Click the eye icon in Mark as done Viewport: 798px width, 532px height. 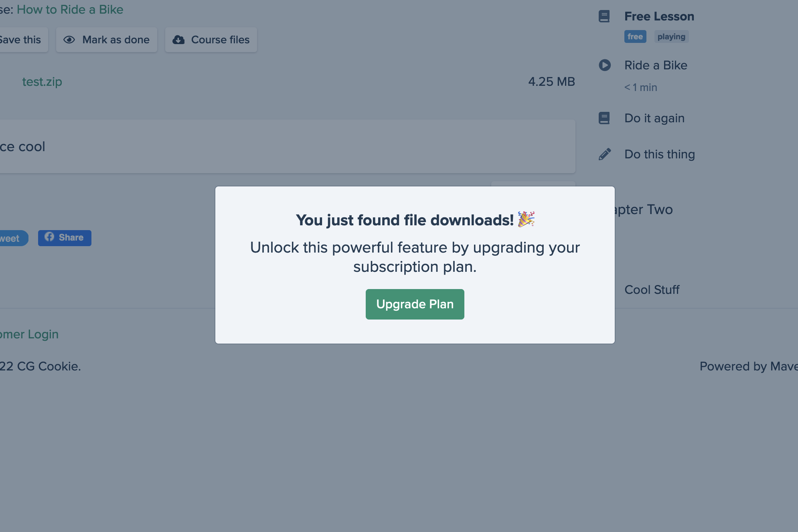(x=69, y=40)
